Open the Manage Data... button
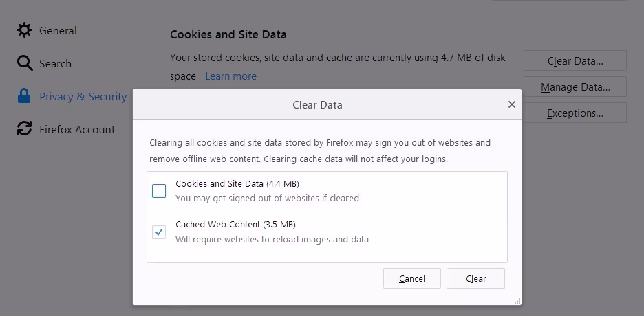This screenshot has width=644, height=316. click(x=575, y=87)
